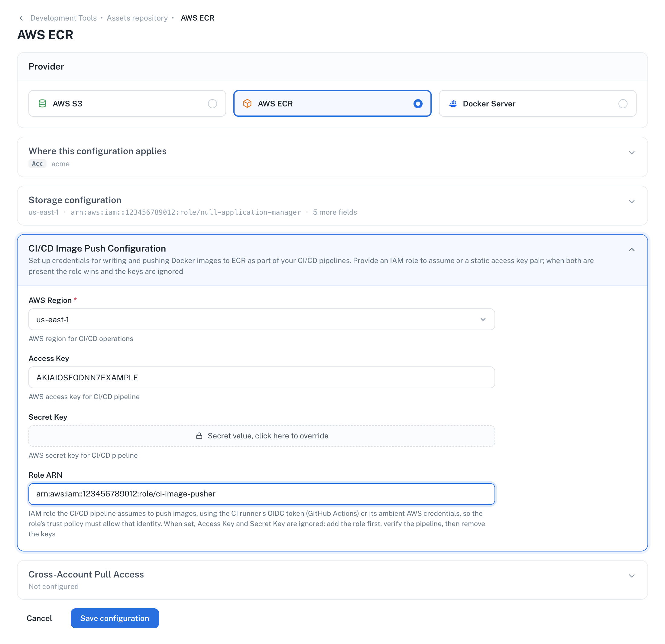Select the AWS ECR radio button
Image resolution: width=665 pixels, height=644 pixels.
click(418, 103)
